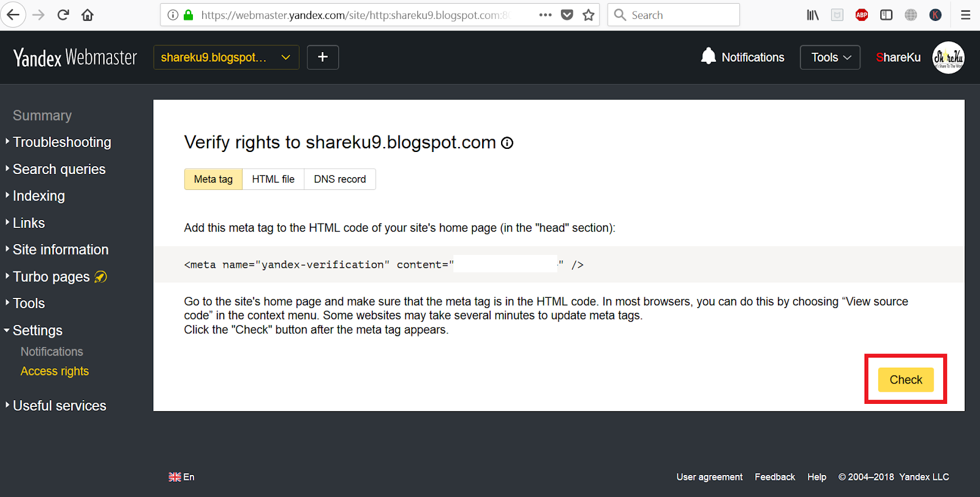Select the Meta tag tab
The height and width of the screenshot is (497, 980).
213,179
